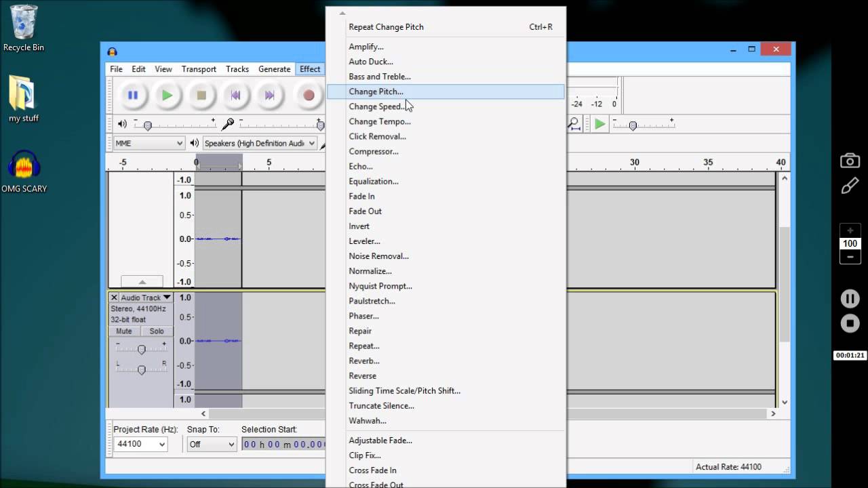Open the File menu in Audacity
This screenshot has height=488, width=868.
pos(117,69)
